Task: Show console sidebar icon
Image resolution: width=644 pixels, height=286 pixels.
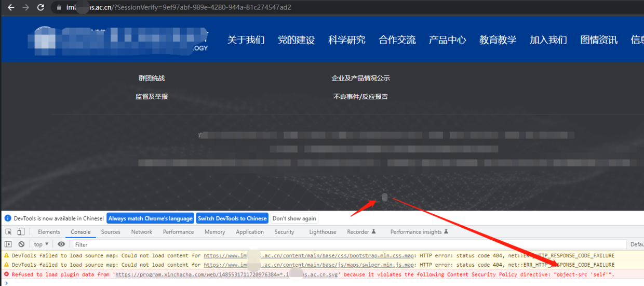Action: (x=8, y=244)
